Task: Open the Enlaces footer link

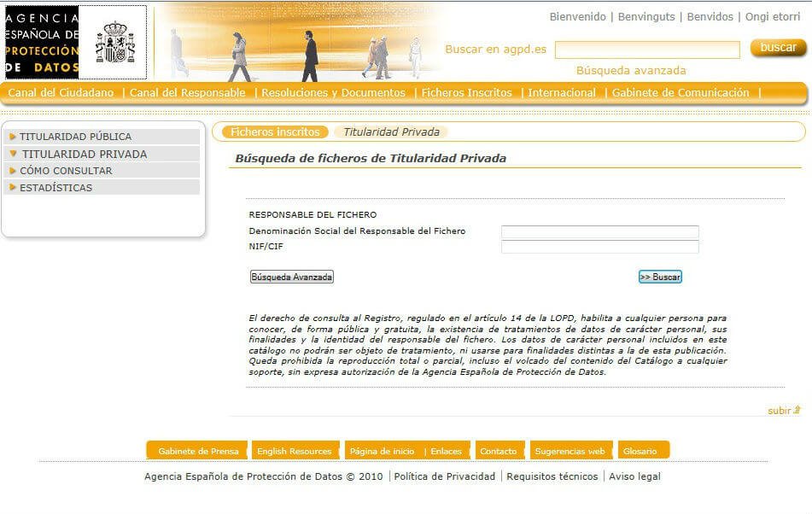Action: 446,452
